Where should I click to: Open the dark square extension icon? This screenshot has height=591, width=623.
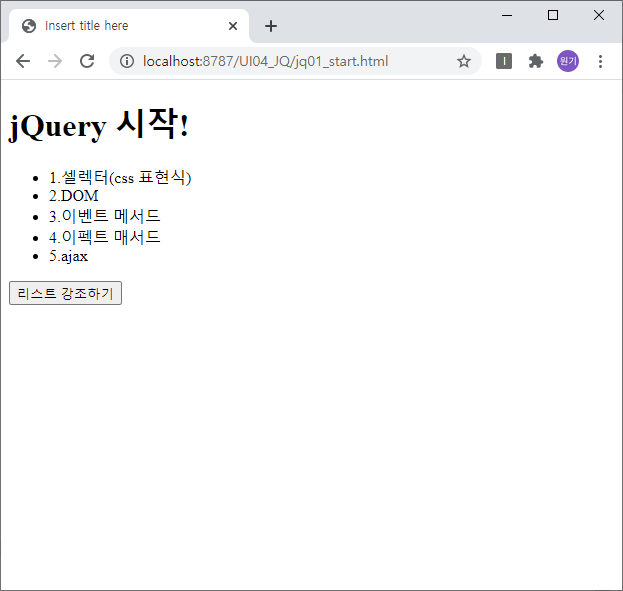504,61
